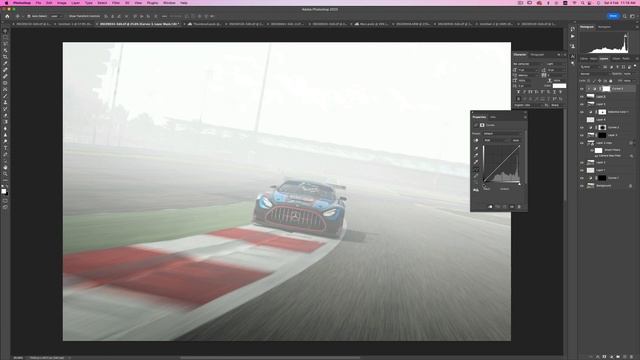Hide the Layer 3 layer
This screenshot has width=640, height=360.
tap(582, 135)
